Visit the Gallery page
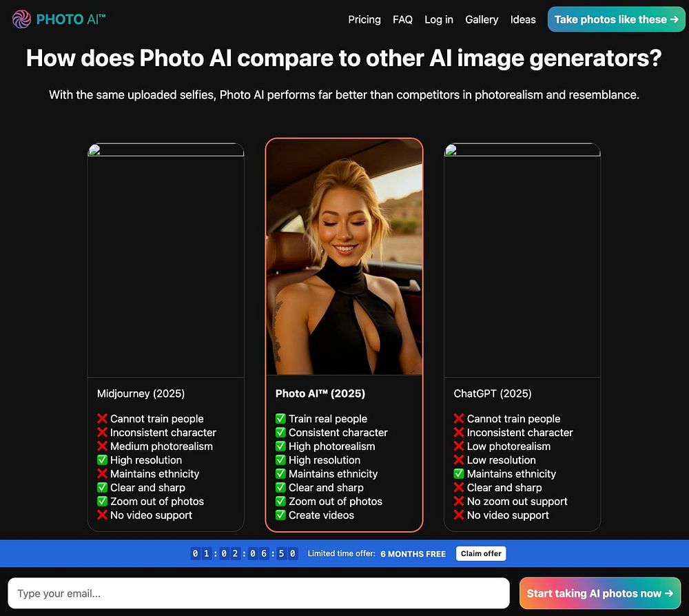Viewport: 689px width, 616px height. (482, 20)
